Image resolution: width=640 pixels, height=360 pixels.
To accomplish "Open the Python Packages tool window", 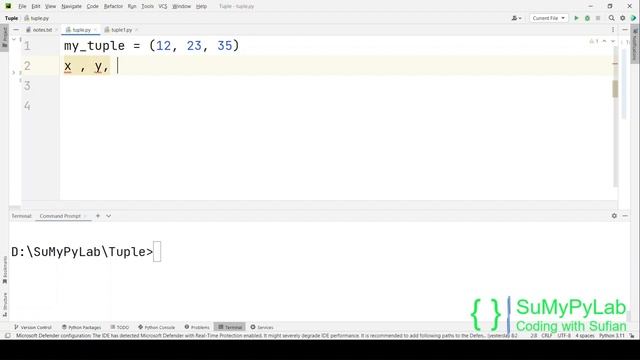I will 81,327.
